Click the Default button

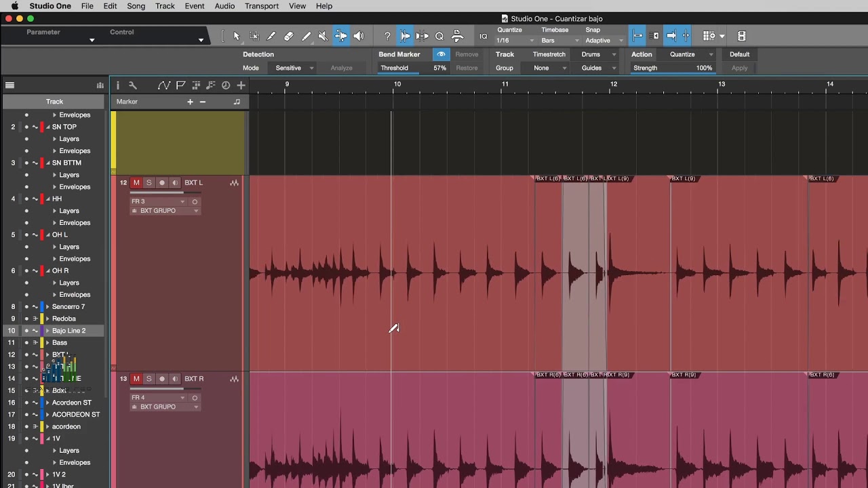[x=740, y=54]
